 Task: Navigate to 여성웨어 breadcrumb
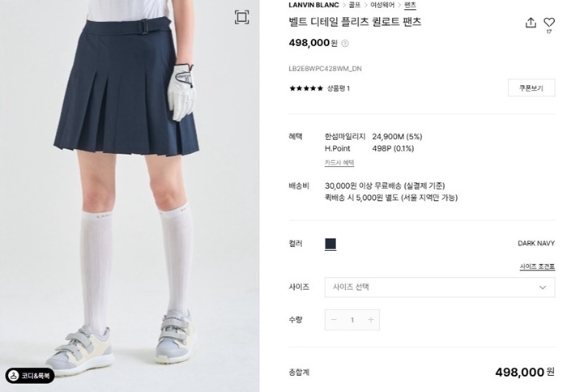(382, 5)
